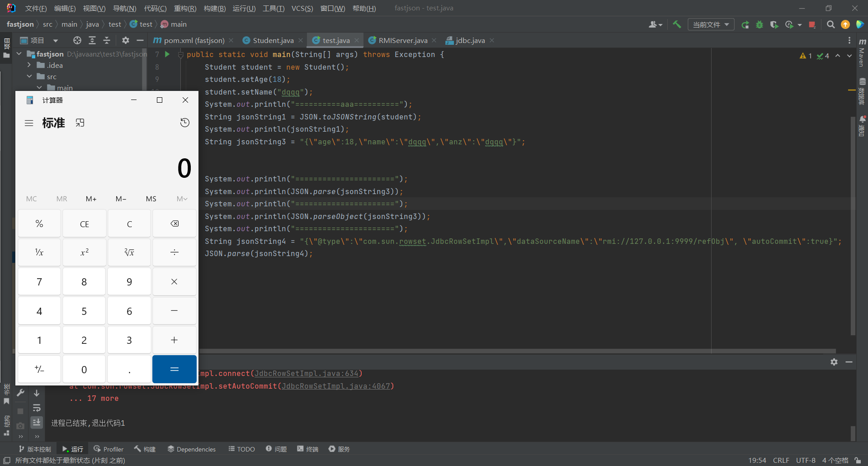Hide the project panel with minus icon
868x466 pixels.
coord(140,40)
